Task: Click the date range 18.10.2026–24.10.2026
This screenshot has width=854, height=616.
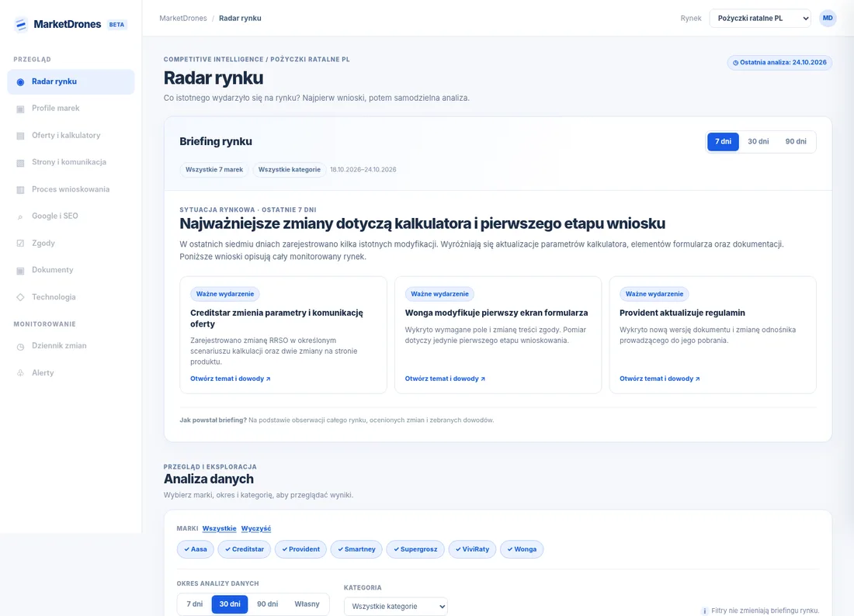Action: pyautogui.click(x=363, y=170)
